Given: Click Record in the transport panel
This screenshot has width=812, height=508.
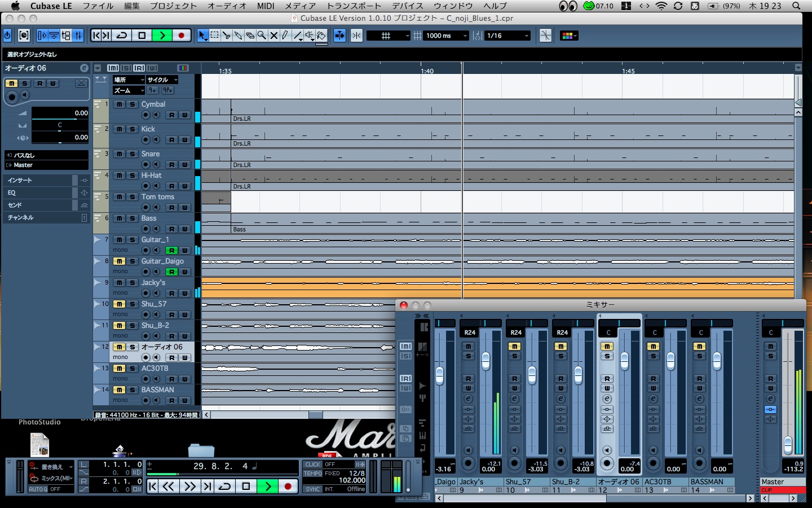Looking at the screenshot, I should [x=288, y=486].
